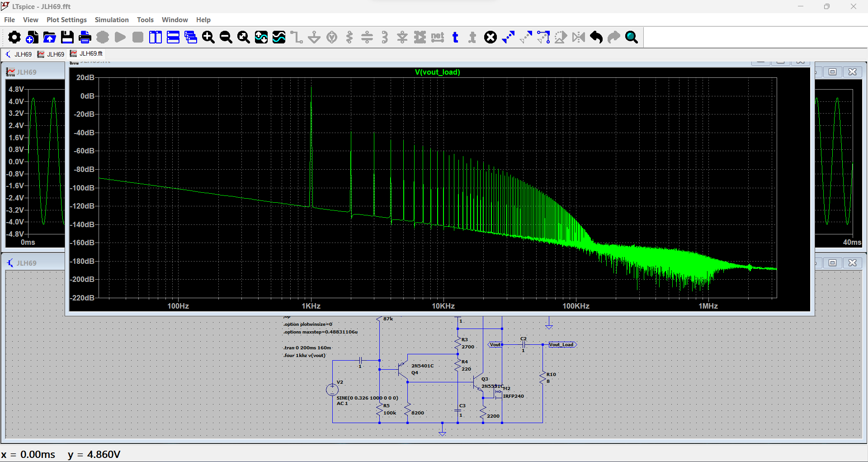Click the IRFP240 MOSFET label in schematic

click(514, 396)
